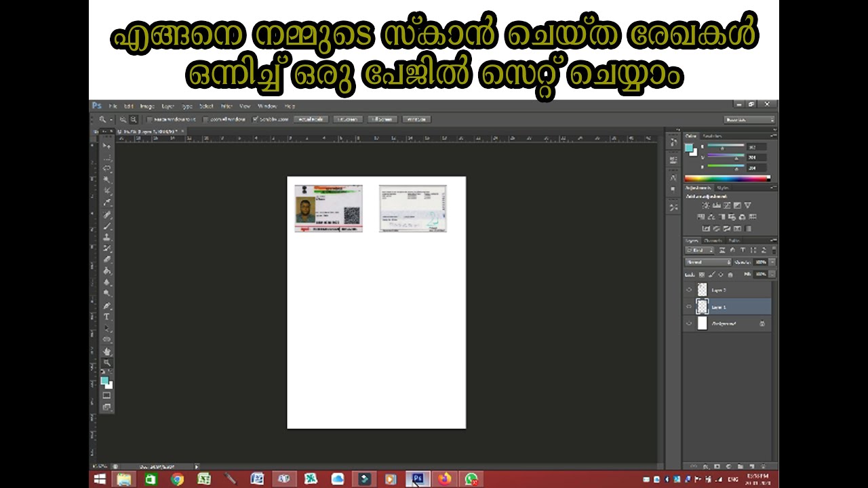This screenshot has height=488, width=868.
Task: Open the workspace switcher dropdown
Action: (750, 119)
